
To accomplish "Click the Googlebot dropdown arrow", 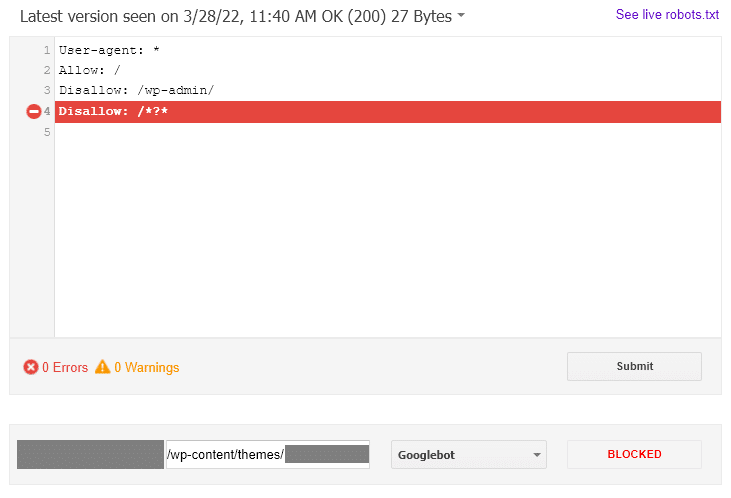I will tap(537, 455).
